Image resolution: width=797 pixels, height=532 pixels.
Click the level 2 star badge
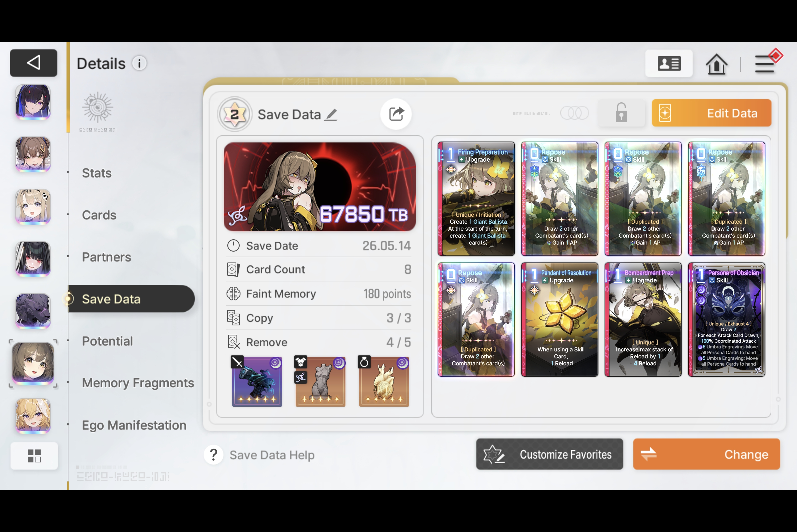[x=234, y=114]
